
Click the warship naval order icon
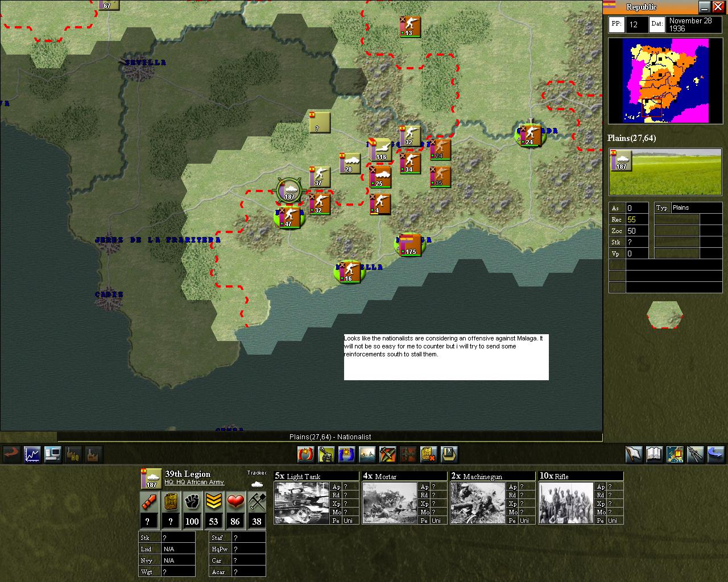pos(367,454)
